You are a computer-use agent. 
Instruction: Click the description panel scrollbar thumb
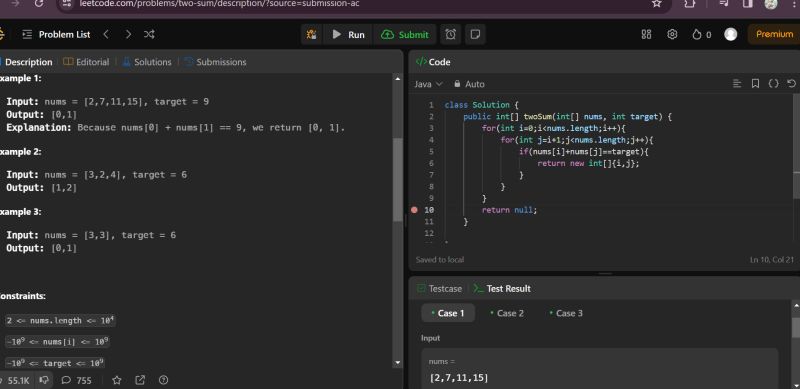point(398,179)
